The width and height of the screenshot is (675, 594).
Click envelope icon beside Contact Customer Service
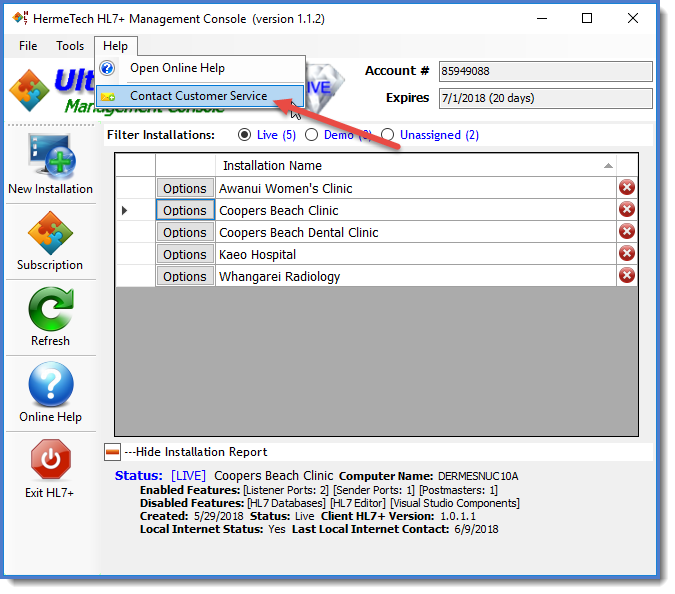click(x=108, y=97)
